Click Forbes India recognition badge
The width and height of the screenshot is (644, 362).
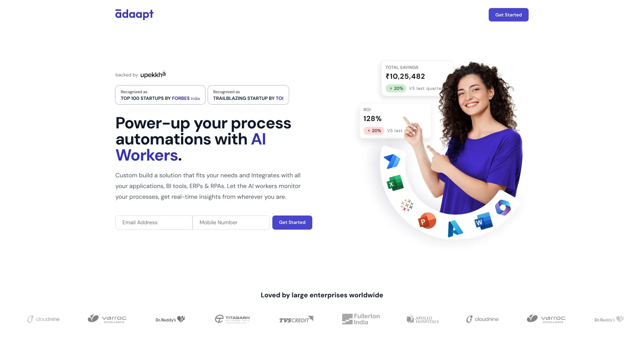(160, 95)
